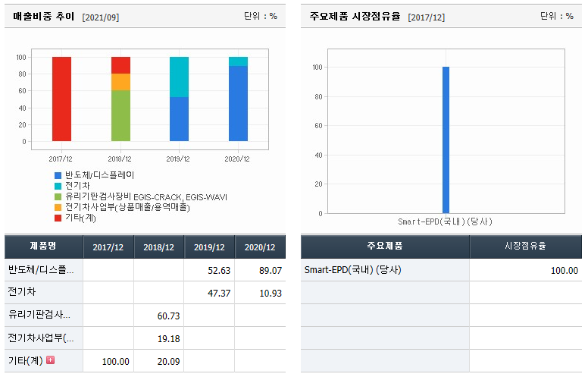
Task: Select the 2018/12 table column header
Action: [158, 247]
